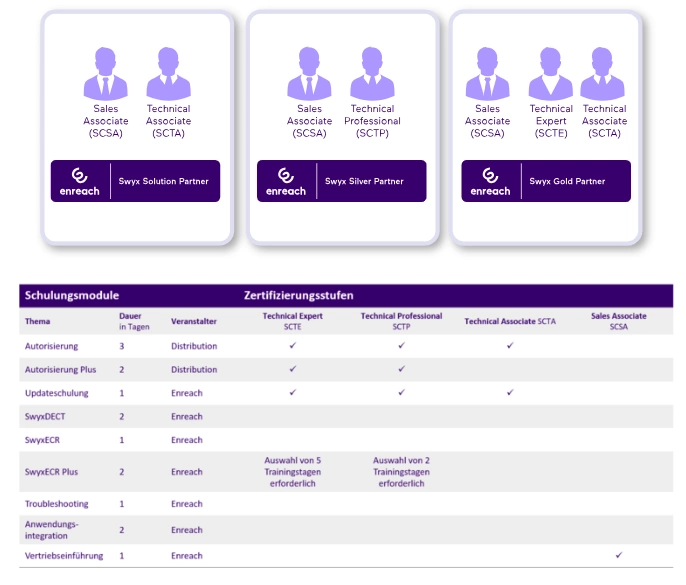Screen dimensions: 686x585
Task: Select the Zertifizierungsstufen header in the table
Action: coord(297,296)
